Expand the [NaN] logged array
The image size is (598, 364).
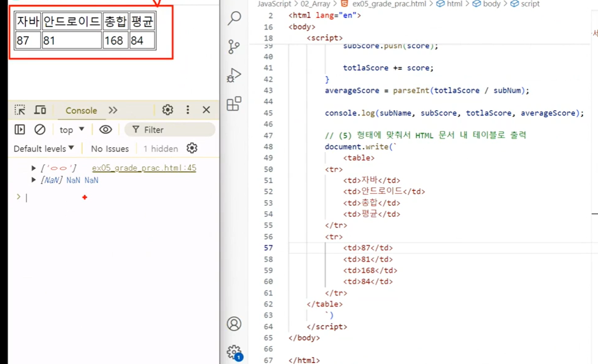tap(34, 180)
